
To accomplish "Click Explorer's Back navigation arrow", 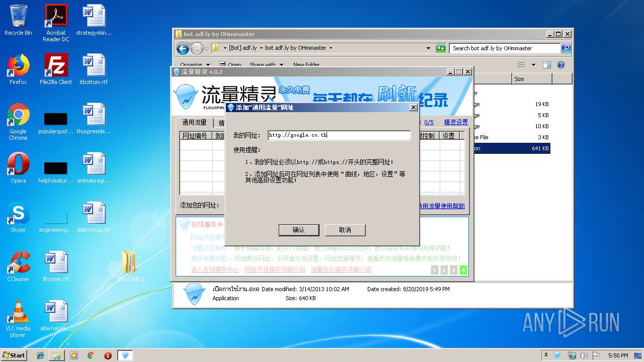I will [x=183, y=48].
